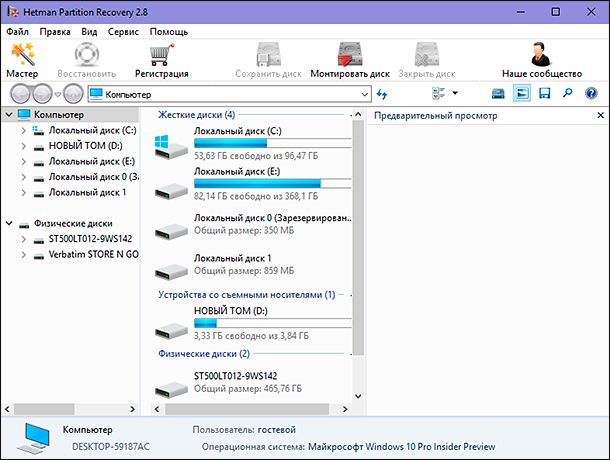Select Локальный диск 0 (Зарезервирован) drive icon

[171, 231]
